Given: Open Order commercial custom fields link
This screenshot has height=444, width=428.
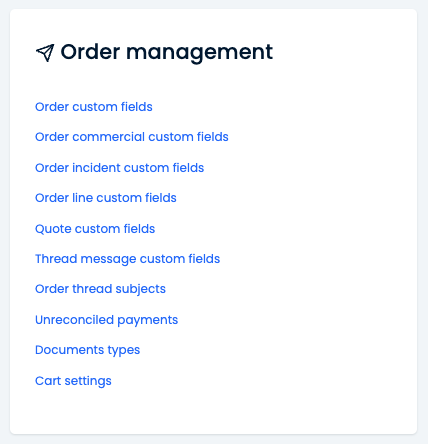Looking at the screenshot, I should click(132, 137).
